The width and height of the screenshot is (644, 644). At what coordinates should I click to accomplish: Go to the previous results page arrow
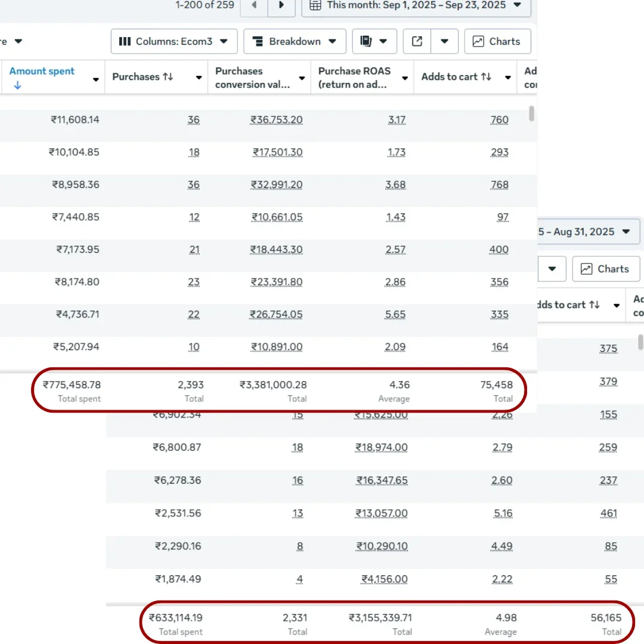(x=254, y=5)
